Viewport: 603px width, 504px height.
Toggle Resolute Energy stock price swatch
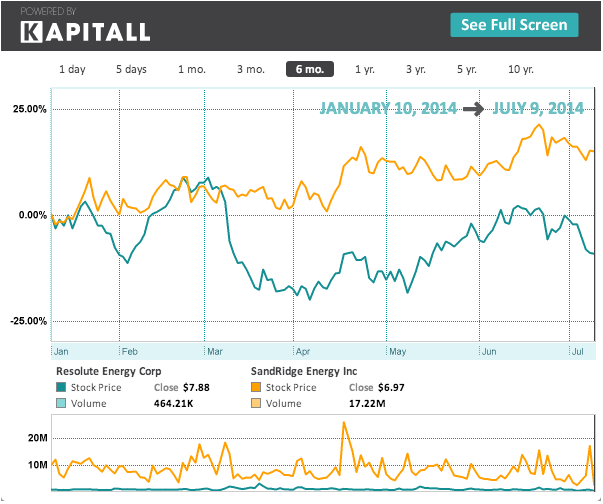(x=62, y=388)
